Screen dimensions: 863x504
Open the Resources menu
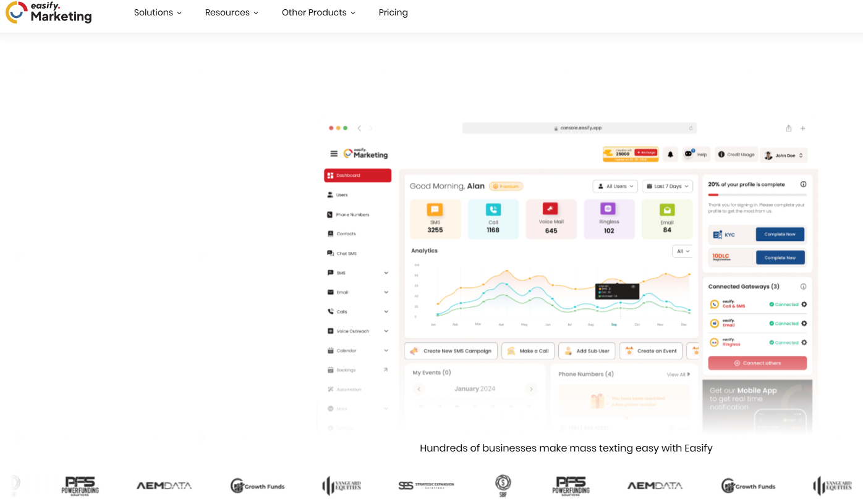pyautogui.click(x=232, y=12)
